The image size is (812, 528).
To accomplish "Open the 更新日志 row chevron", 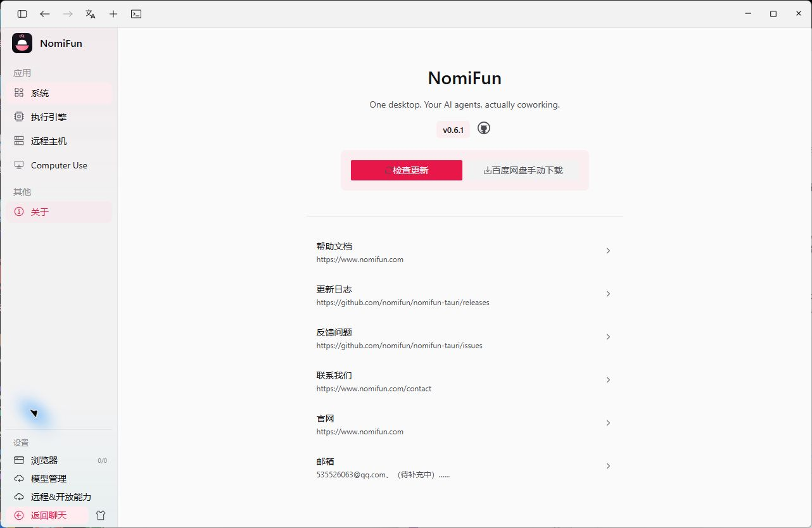I will (x=608, y=294).
